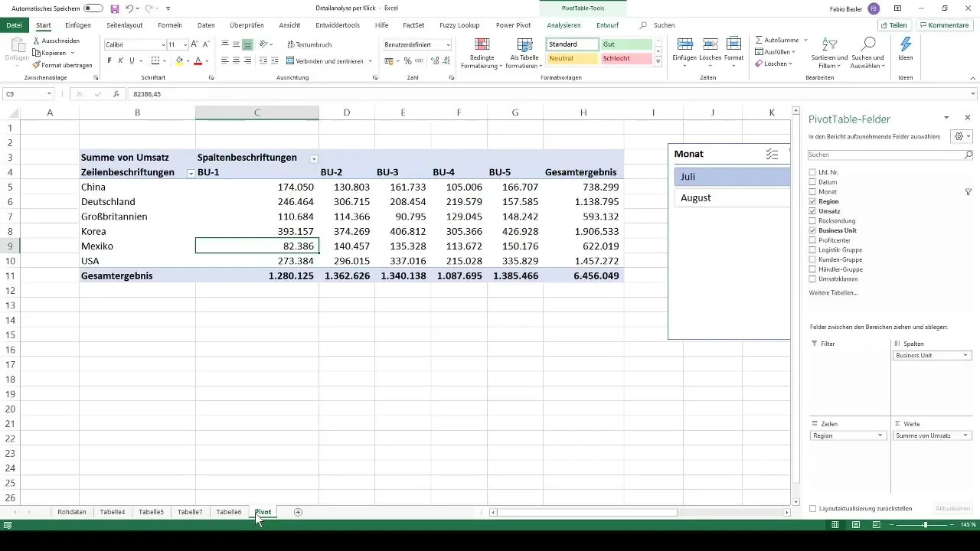
Task: Open Summe von Umsatz dropdown
Action: [x=966, y=435]
